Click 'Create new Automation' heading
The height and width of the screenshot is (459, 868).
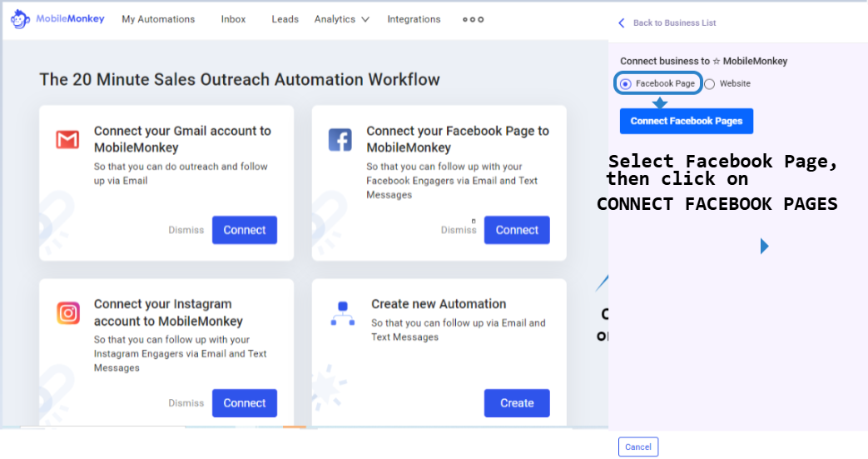click(x=439, y=304)
